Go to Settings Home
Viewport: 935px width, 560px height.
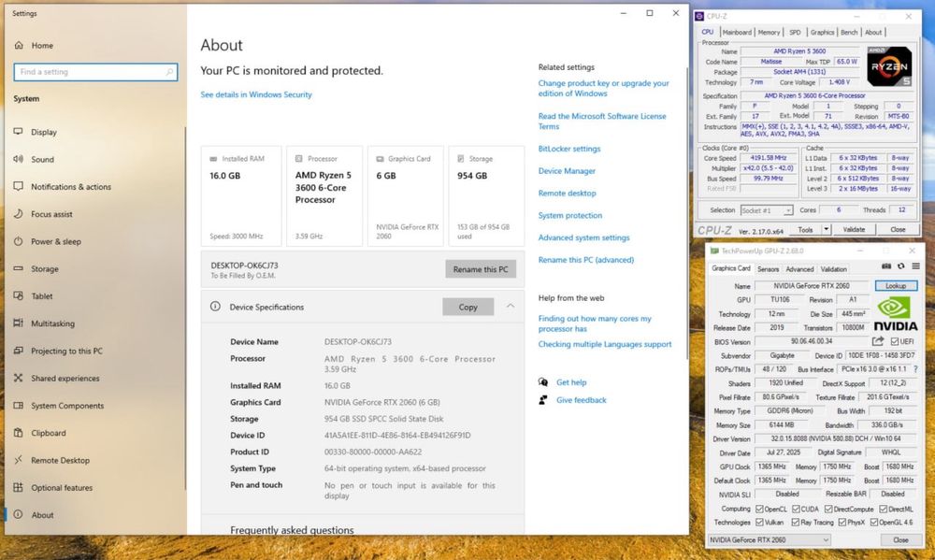[x=42, y=45]
